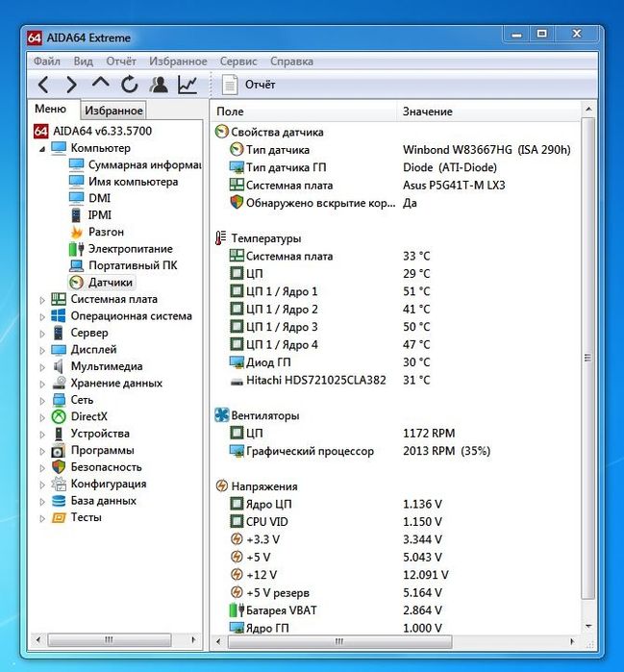Viewport: 624px width, 672px height.
Task: Click the Мультимедиа speaker icon
Action: coord(59,366)
